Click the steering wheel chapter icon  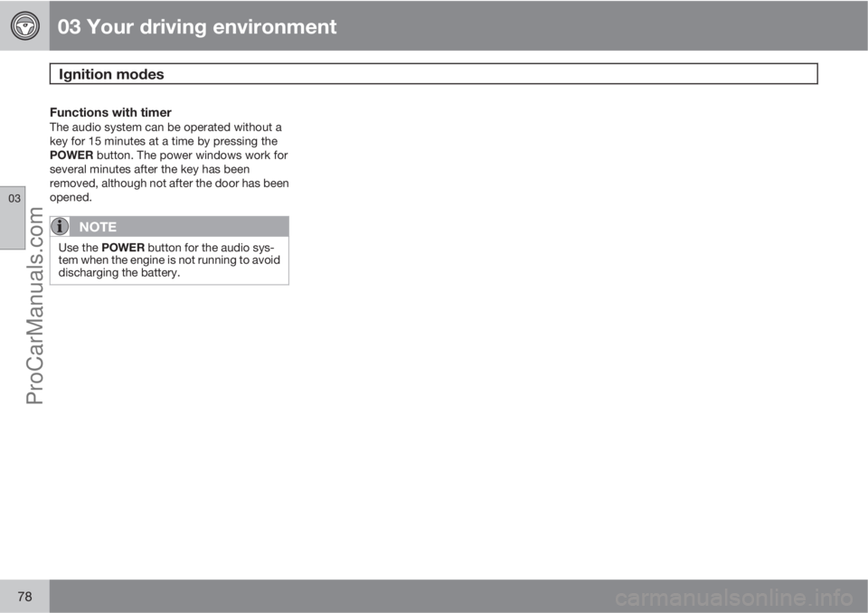point(25,25)
